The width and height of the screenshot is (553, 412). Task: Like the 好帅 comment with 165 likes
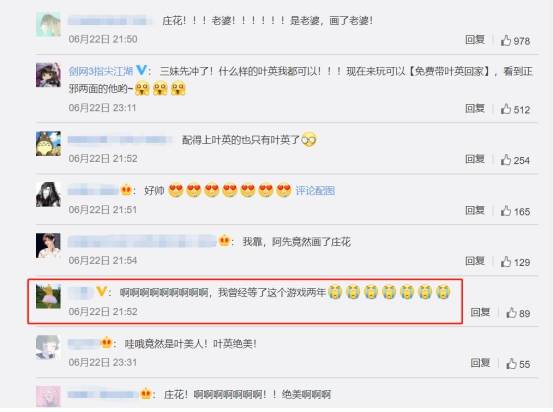pos(506,211)
